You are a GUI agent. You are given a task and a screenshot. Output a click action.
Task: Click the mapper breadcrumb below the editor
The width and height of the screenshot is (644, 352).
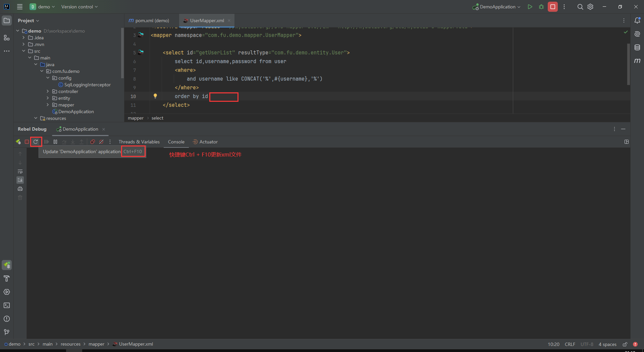136,118
